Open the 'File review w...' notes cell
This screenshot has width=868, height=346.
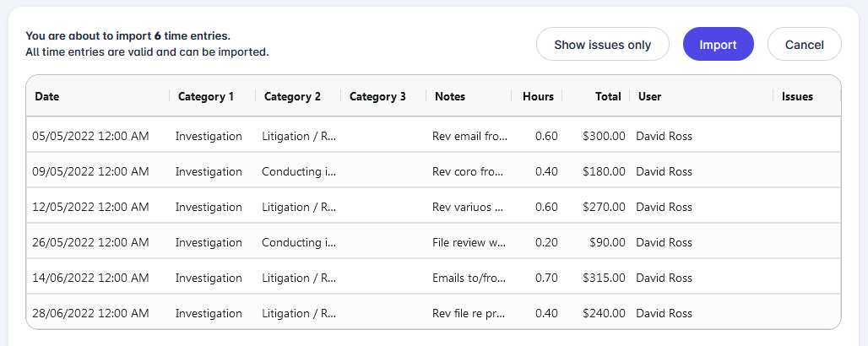tap(468, 242)
